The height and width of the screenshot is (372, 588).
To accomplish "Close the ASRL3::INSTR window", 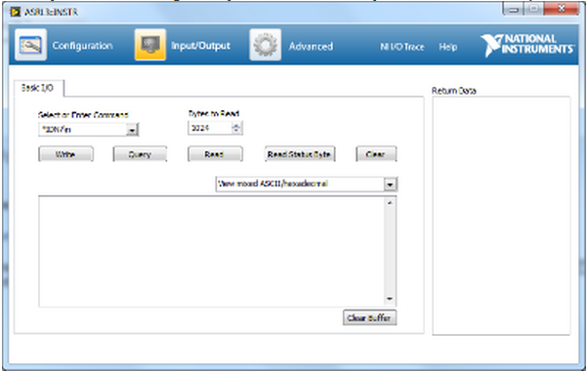I will click(x=562, y=9).
